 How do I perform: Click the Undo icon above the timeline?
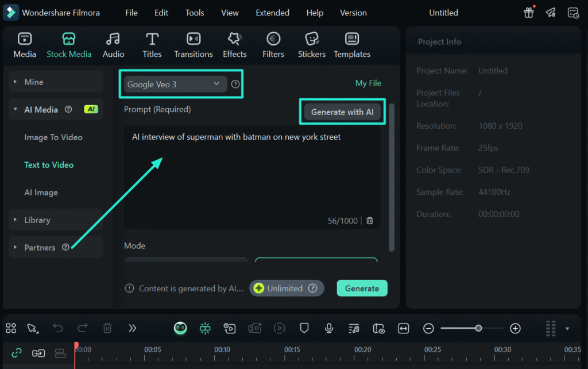pos(57,328)
